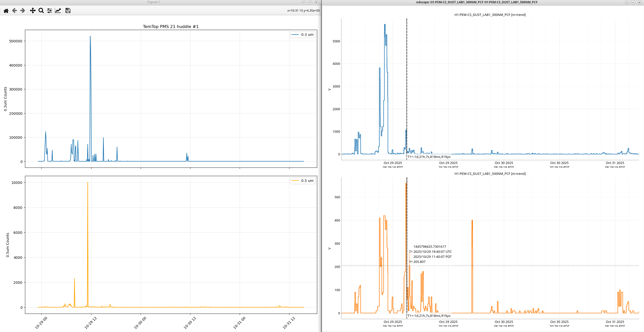Go forward to next view arrow

[23, 11]
